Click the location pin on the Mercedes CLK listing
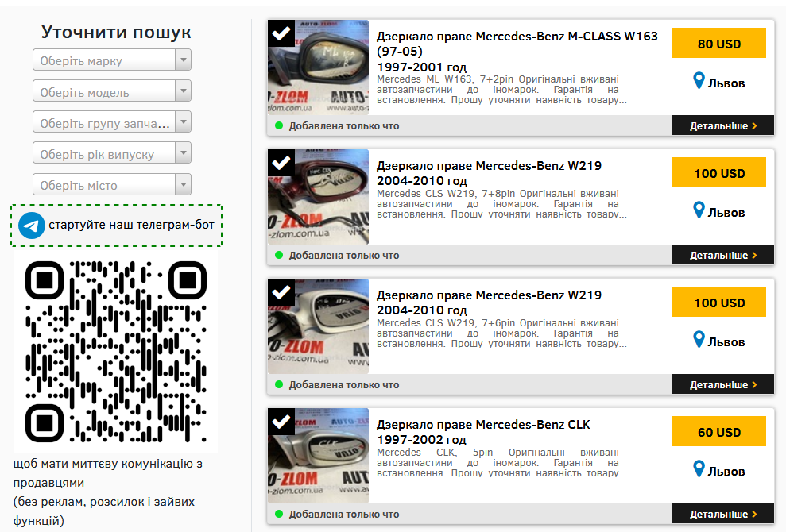Image resolution: width=786 pixels, height=532 pixels. pyautogui.click(x=699, y=469)
